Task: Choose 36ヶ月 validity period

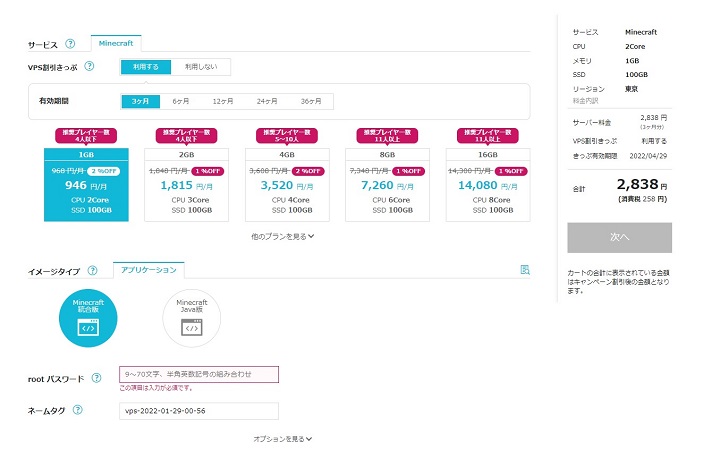Action: [x=311, y=101]
